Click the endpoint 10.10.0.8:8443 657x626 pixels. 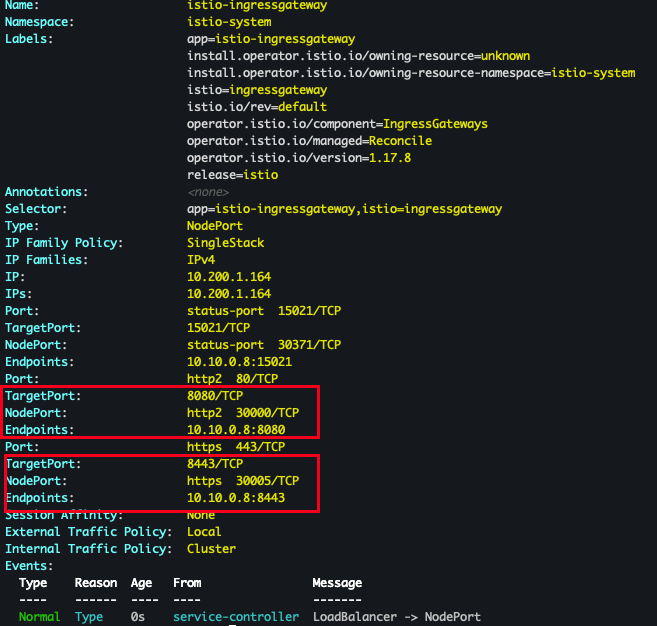click(x=236, y=497)
